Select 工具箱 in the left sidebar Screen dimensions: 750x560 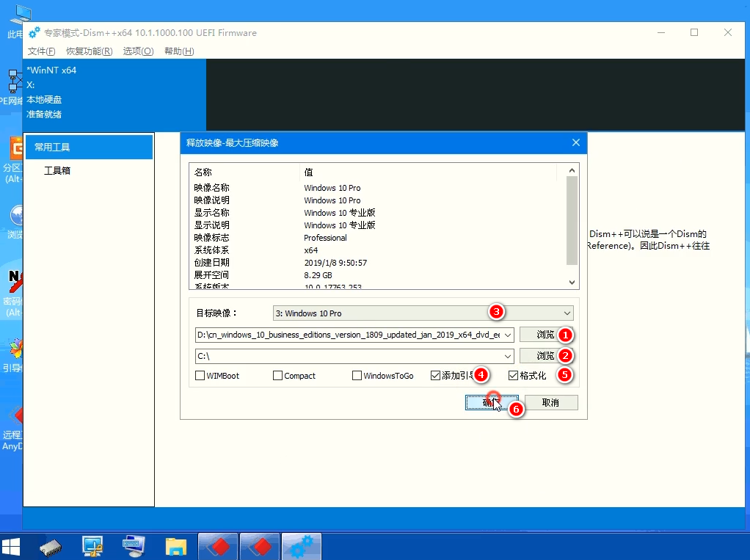pyautogui.click(x=57, y=170)
